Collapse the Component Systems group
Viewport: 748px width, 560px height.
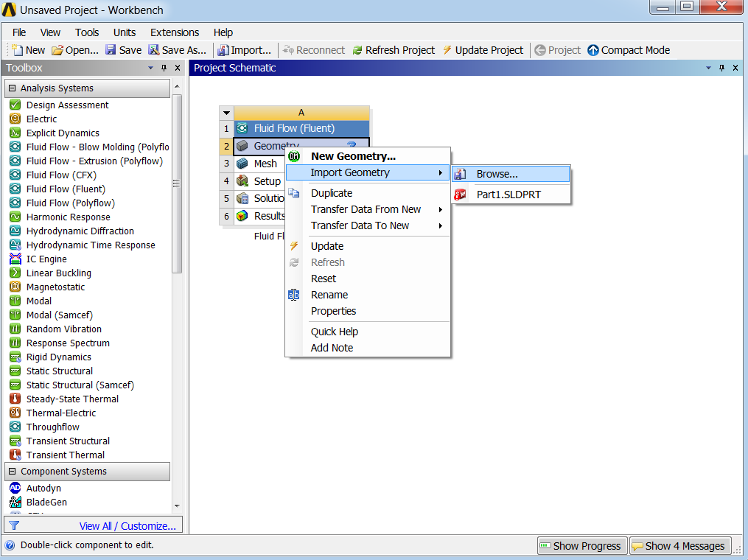[13, 472]
